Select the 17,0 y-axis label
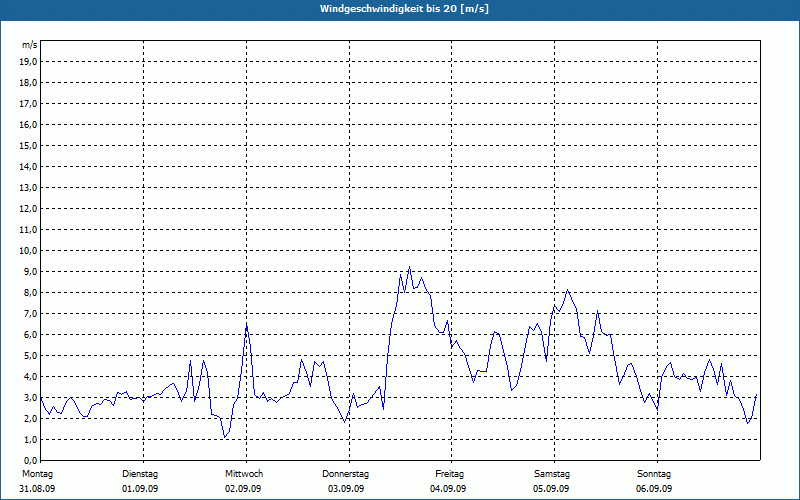Viewport: 800px width, 500px height. tap(27, 104)
